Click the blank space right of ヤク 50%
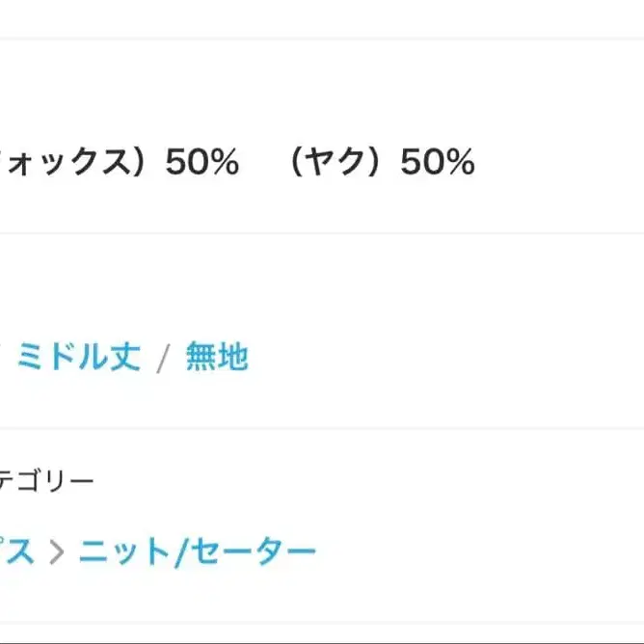 pyautogui.click(x=559, y=163)
